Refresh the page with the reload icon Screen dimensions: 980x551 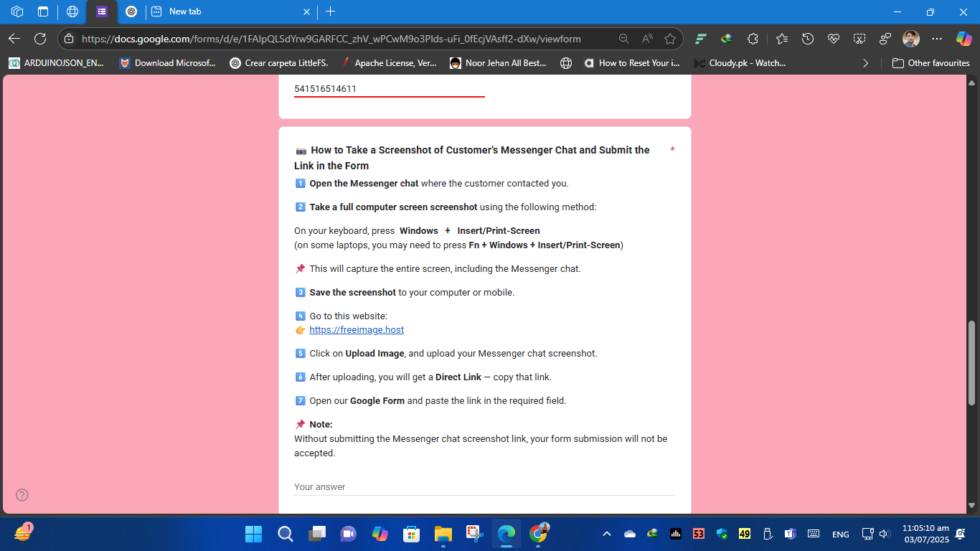(x=40, y=39)
